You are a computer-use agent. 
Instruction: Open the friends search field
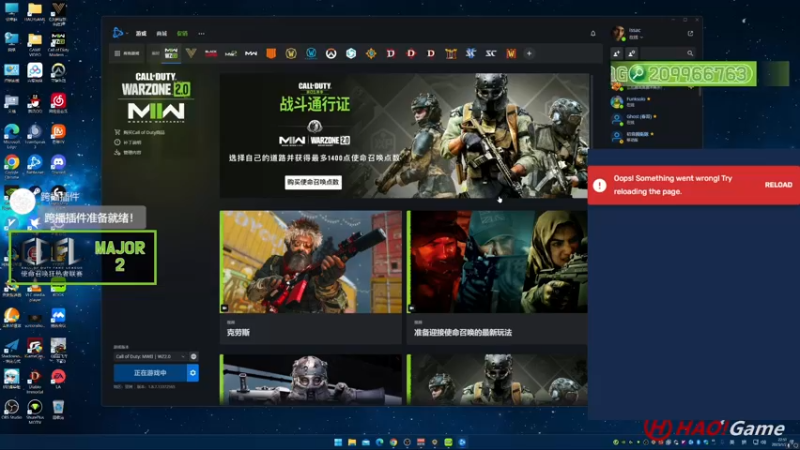pyautogui.click(x=668, y=53)
